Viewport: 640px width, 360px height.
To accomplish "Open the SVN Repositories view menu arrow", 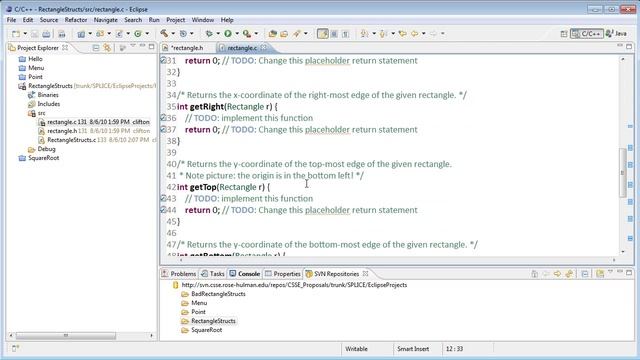I will point(610,272).
